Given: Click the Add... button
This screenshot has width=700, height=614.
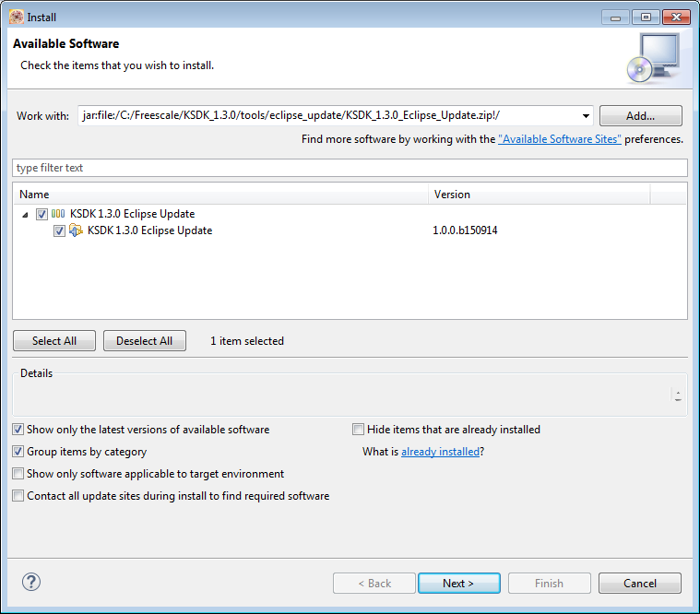Looking at the screenshot, I should pos(641,116).
